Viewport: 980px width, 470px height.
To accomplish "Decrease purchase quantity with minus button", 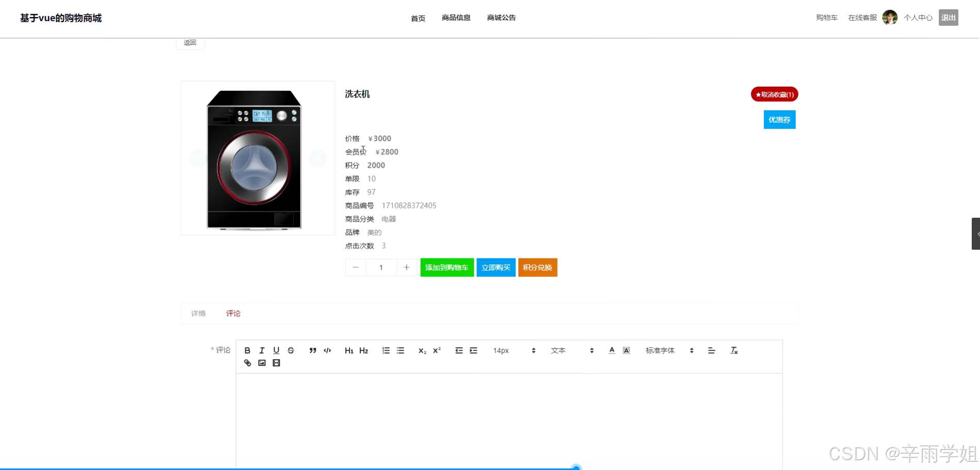I will [356, 267].
